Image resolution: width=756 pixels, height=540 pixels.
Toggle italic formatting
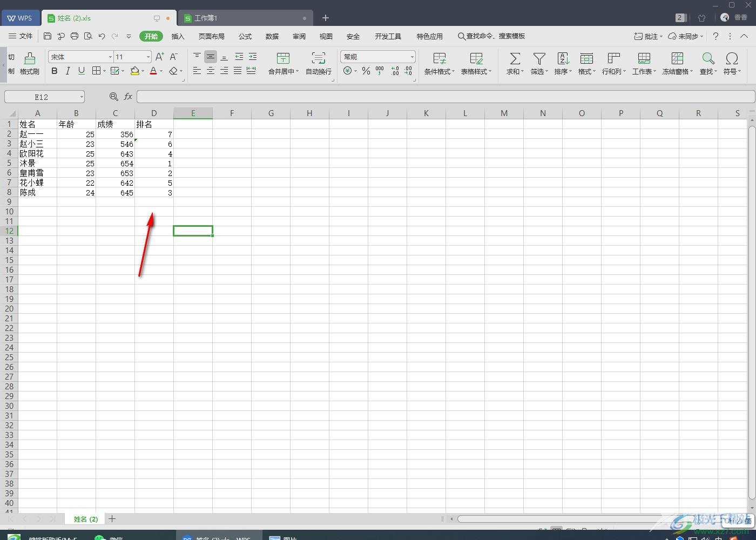(x=67, y=71)
